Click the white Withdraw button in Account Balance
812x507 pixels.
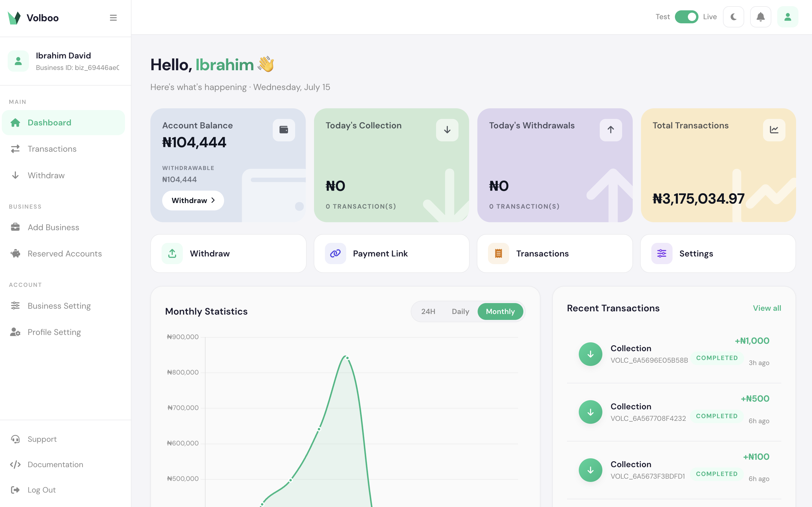[x=193, y=200]
